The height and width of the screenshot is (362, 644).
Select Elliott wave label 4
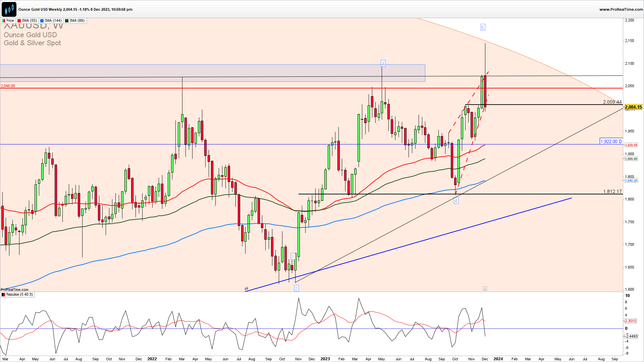pyautogui.click(x=456, y=201)
